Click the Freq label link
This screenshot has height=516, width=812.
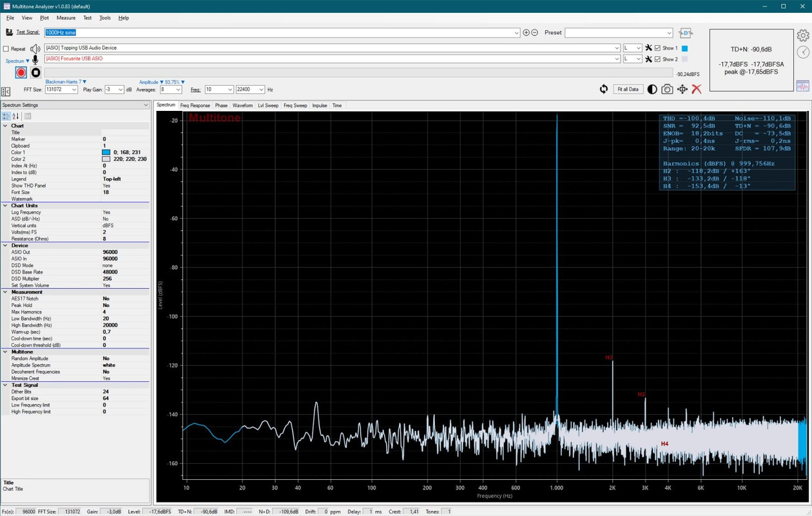195,90
